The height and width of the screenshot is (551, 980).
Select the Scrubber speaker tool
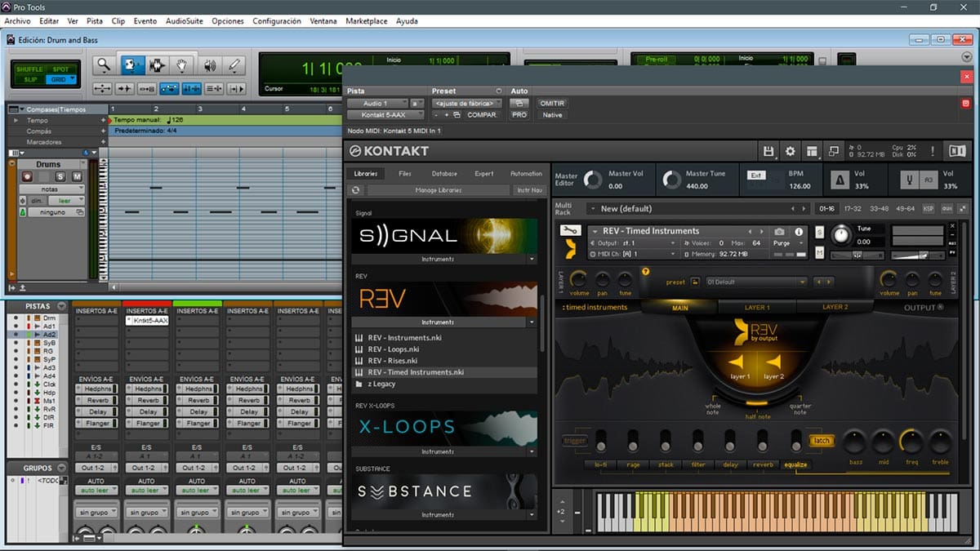click(209, 65)
